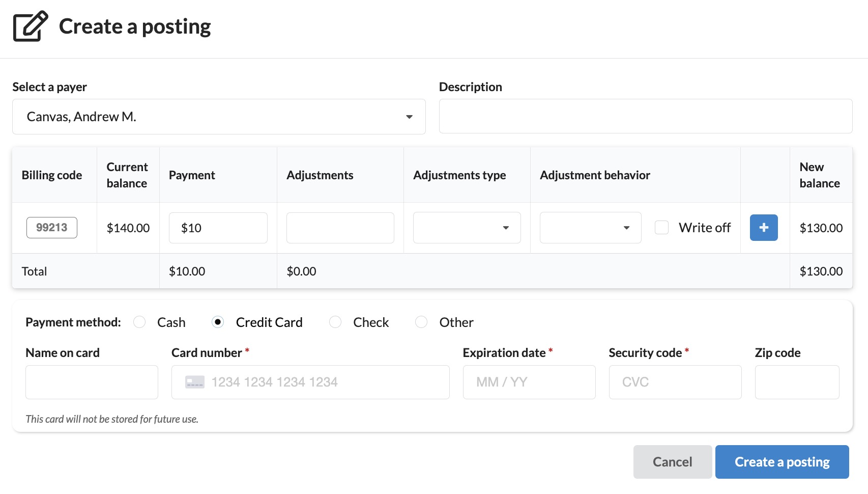The width and height of the screenshot is (868, 494).
Task: Focus the Description text field
Action: (x=645, y=116)
